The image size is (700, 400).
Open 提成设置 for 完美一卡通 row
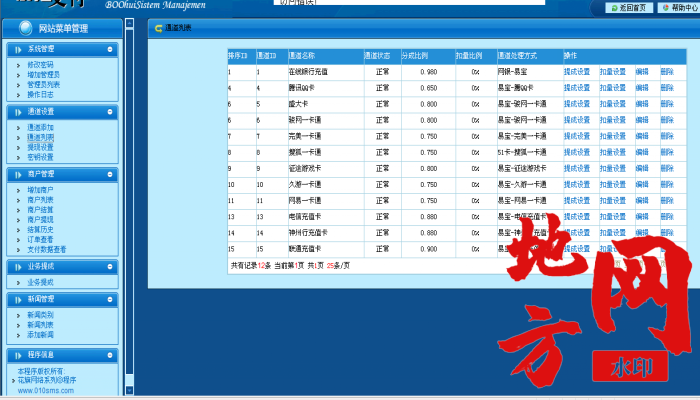click(577, 136)
